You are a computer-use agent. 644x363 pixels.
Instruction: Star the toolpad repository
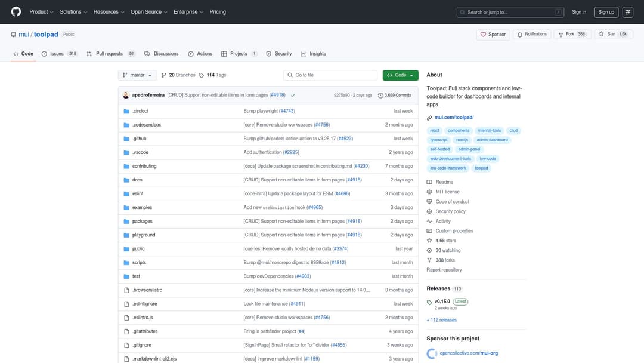[x=613, y=35]
